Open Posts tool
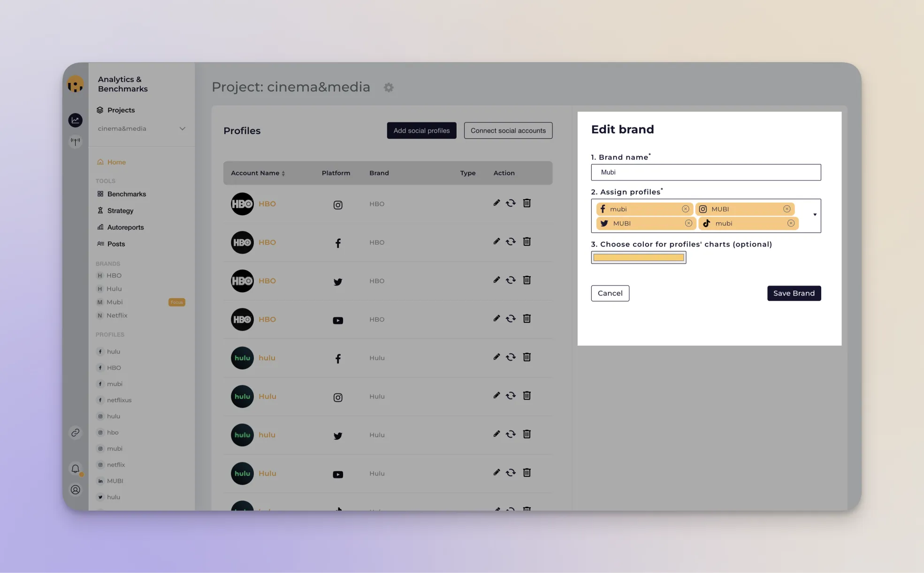Screen dimensions: 924x573 pos(111,244)
